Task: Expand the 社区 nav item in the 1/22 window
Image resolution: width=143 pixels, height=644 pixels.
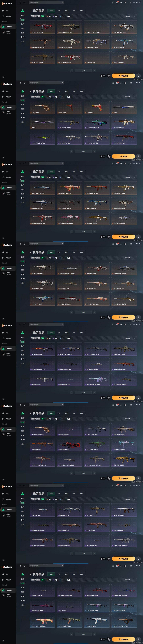Action: coord(23,37)
